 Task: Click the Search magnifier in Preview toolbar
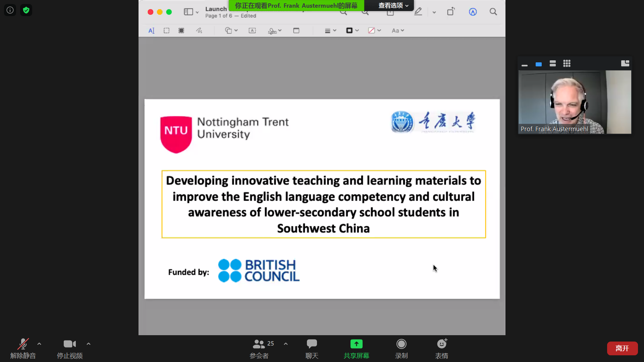tap(493, 12)
